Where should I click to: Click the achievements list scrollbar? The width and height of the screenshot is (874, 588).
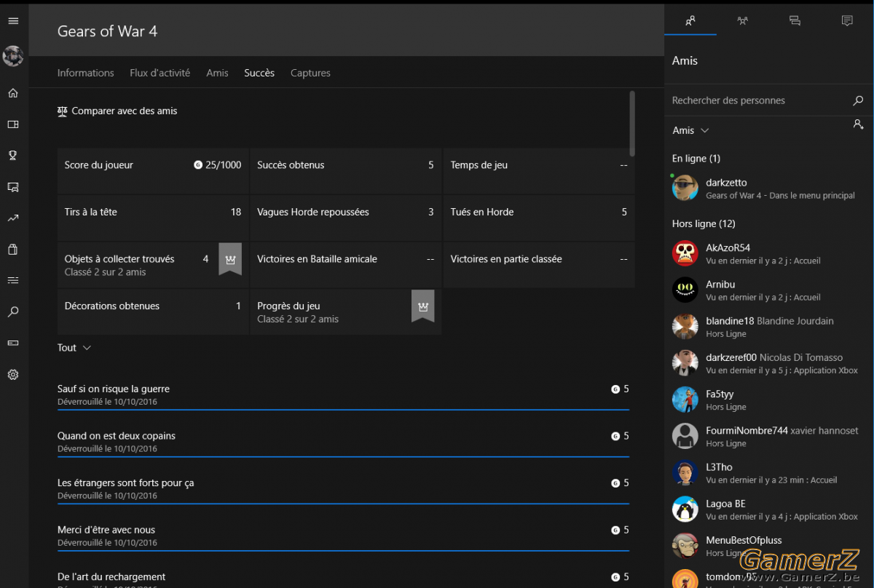(632, 122)
